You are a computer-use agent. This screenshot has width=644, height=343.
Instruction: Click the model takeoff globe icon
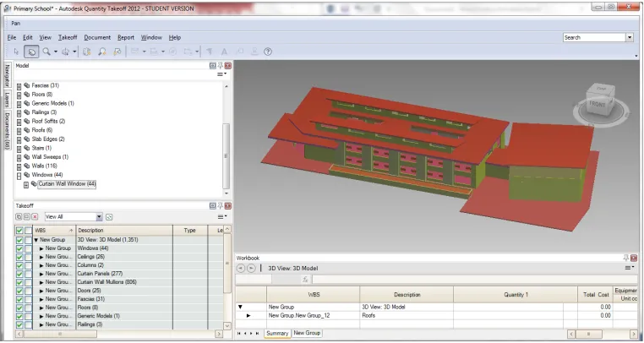87,52
